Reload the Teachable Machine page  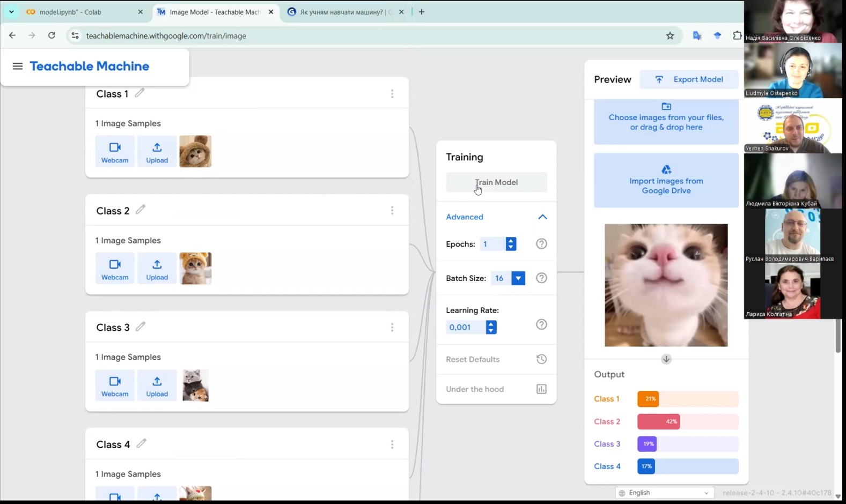point(52,35)
